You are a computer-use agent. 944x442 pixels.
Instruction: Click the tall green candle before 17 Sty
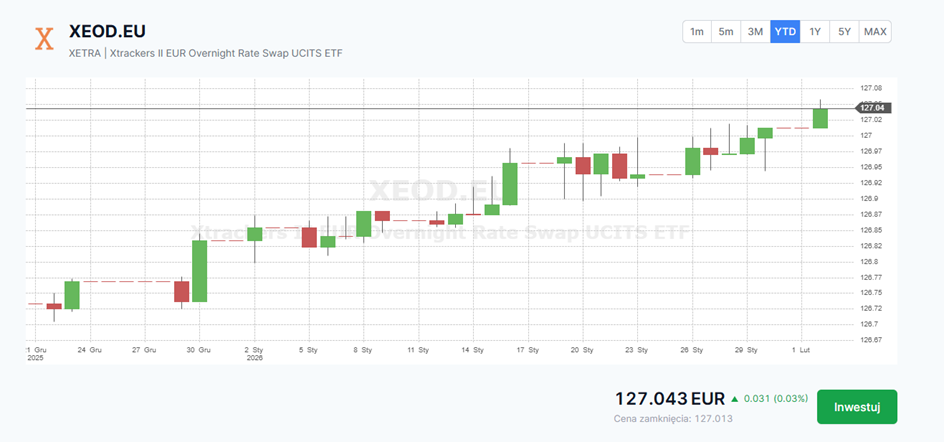coord(510,184)
